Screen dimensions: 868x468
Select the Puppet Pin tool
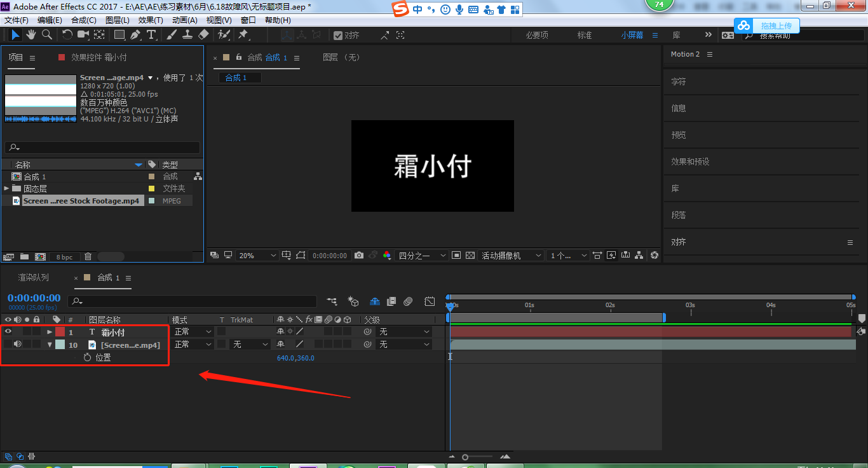point(243,35)
